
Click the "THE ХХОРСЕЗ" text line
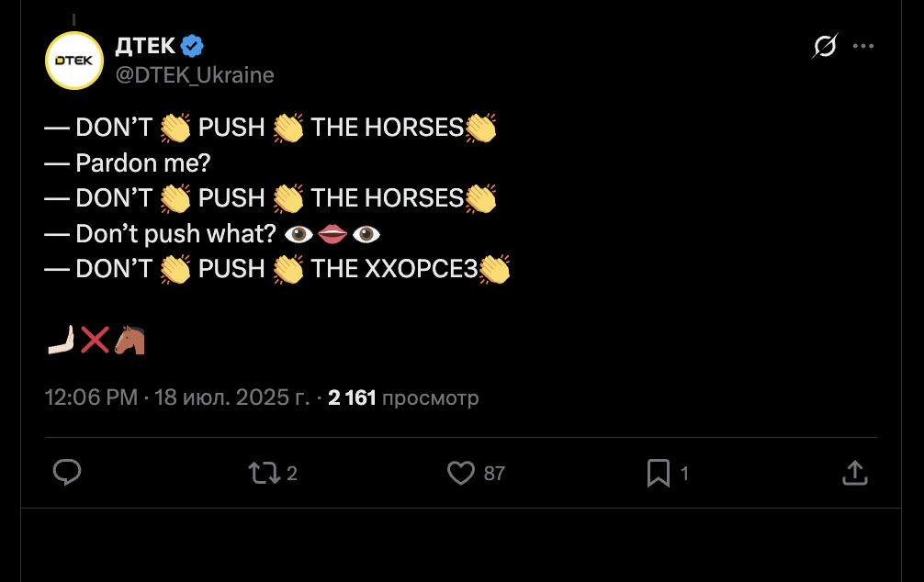coord(394,269)
